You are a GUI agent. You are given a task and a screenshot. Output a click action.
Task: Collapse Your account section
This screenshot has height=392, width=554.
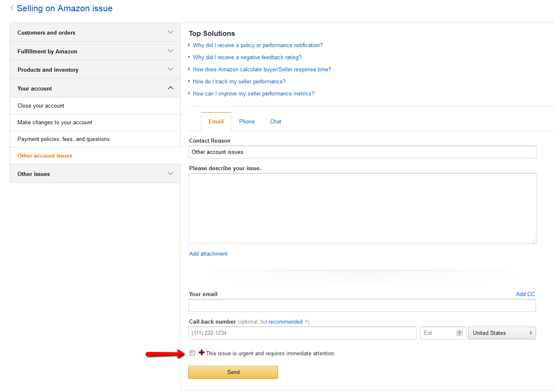(95, 88)
